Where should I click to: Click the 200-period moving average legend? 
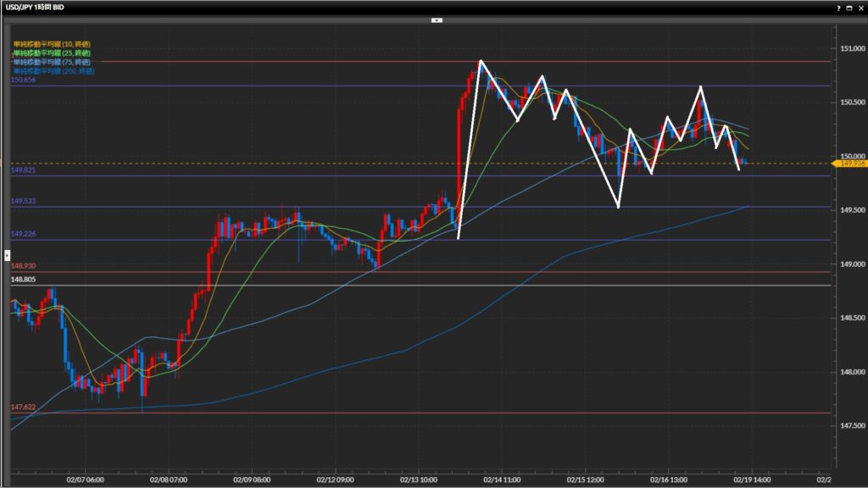pyautogui.click(x=53, y=71)
